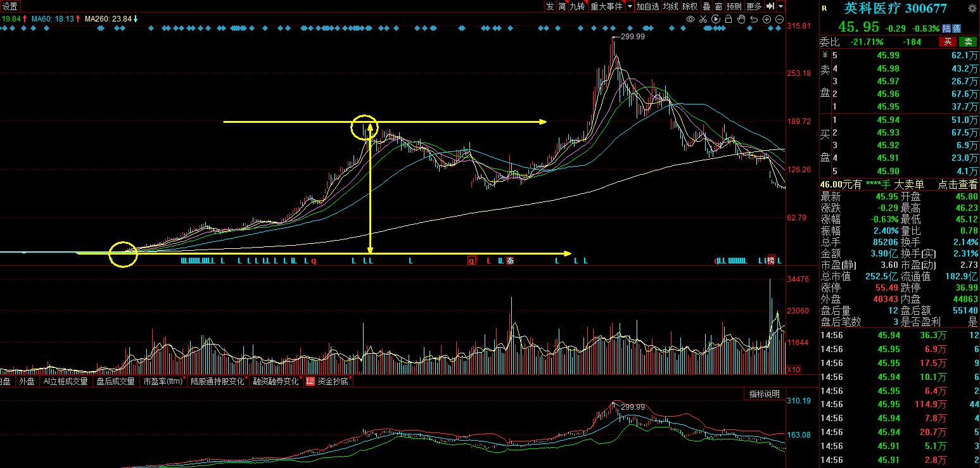Image resolution: width=980 pixels, height=468 pixels.
Task: Click the 窗 window toolbar button
Action: pos(718,6)
